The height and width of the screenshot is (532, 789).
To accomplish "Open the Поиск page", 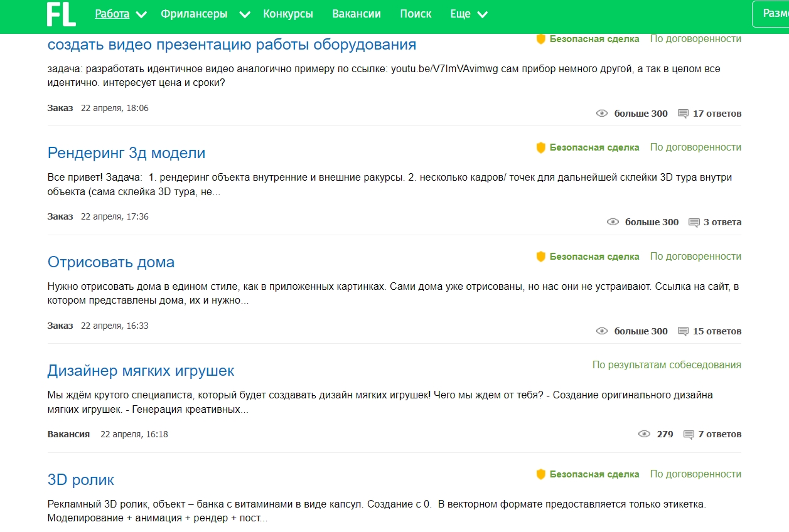I will coord(416,14).
